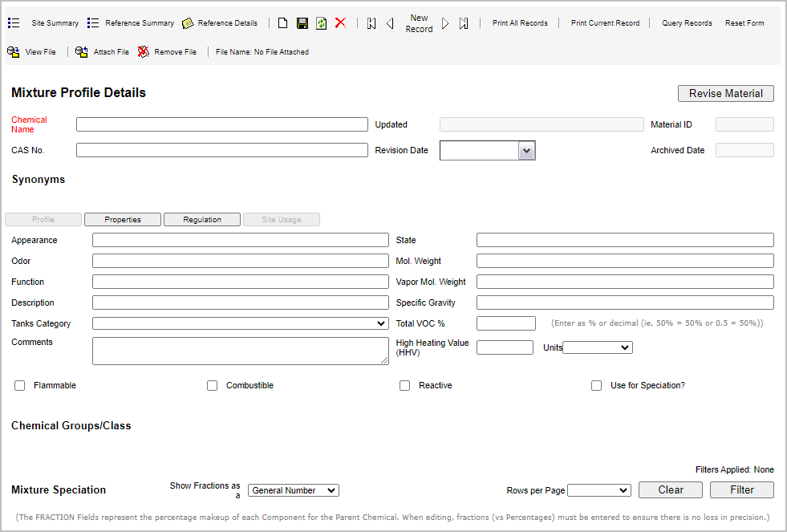
Task: Click the Filter button
Action: [x=741, y=490]
